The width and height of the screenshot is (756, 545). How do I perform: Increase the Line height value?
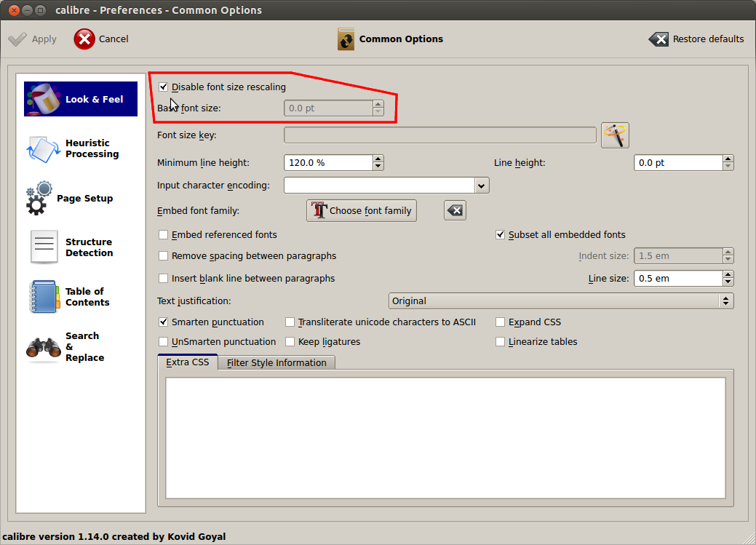728,159
